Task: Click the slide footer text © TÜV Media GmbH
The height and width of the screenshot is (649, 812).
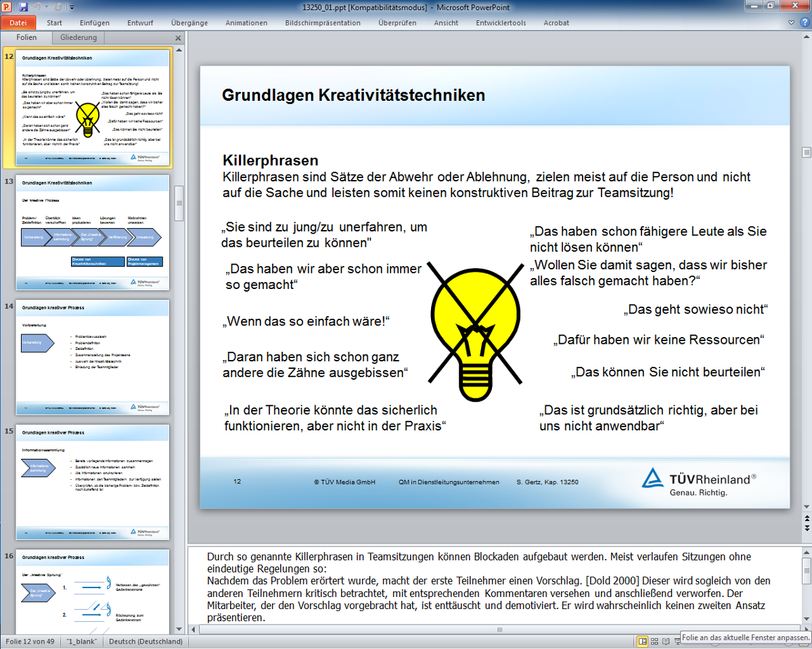Action: pyautogui.click(x=344, y=482)
